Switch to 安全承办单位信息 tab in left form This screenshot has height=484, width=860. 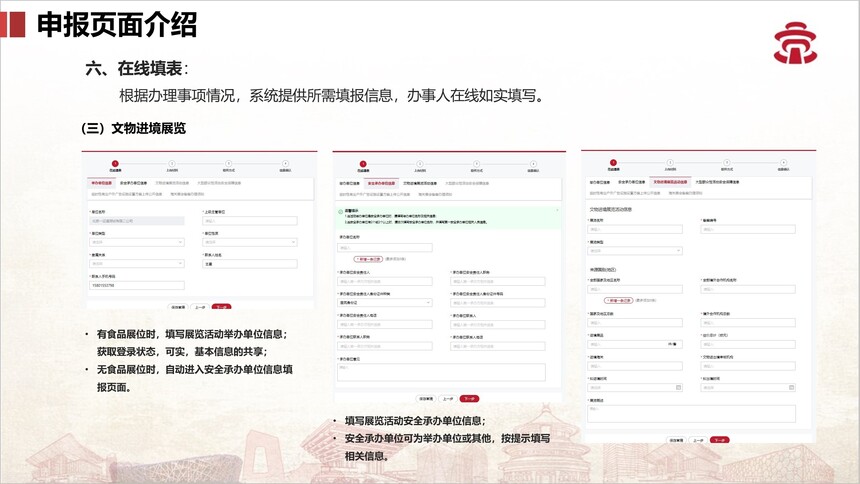pyautogui.click(x=133, y=183)
